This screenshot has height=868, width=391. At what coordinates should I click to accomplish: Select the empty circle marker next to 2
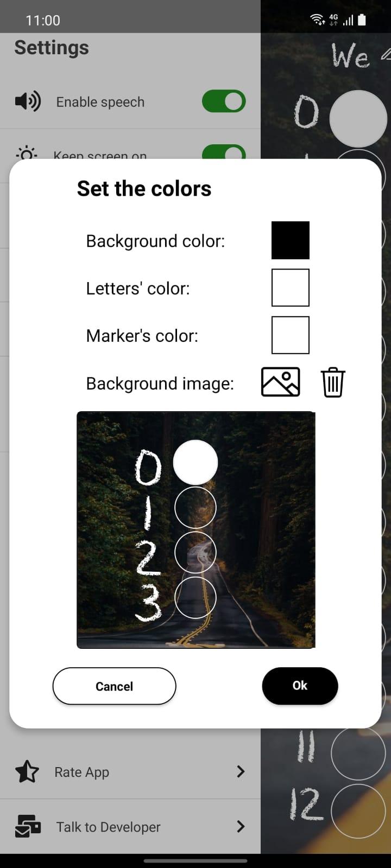click(x=195, y=552)
